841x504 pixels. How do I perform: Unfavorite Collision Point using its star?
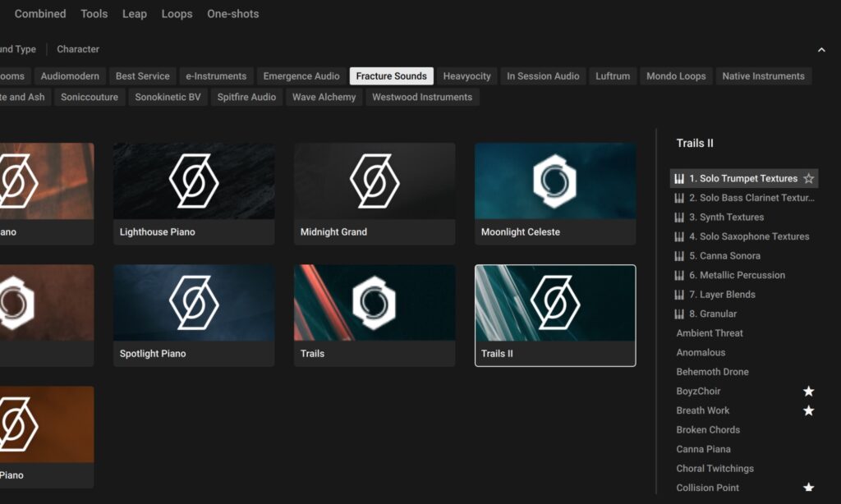pos(808,488)
